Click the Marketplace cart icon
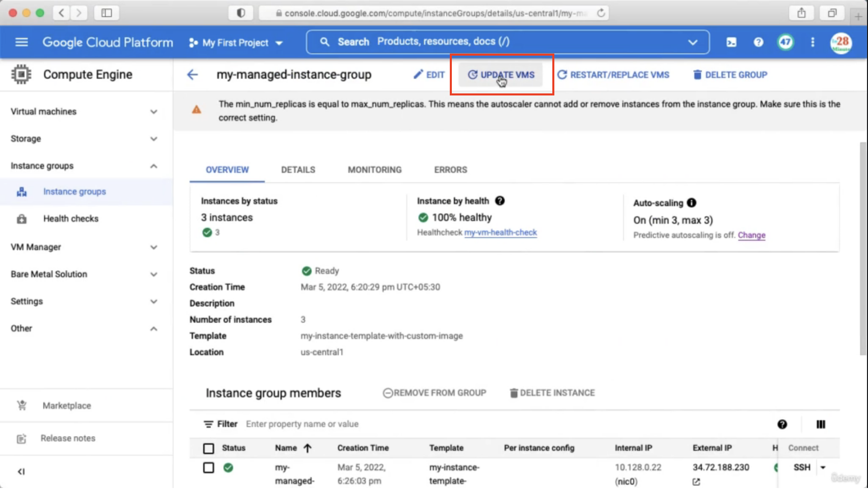The width and height of the screenshot is (868, 489). click(x=21, y=406)
